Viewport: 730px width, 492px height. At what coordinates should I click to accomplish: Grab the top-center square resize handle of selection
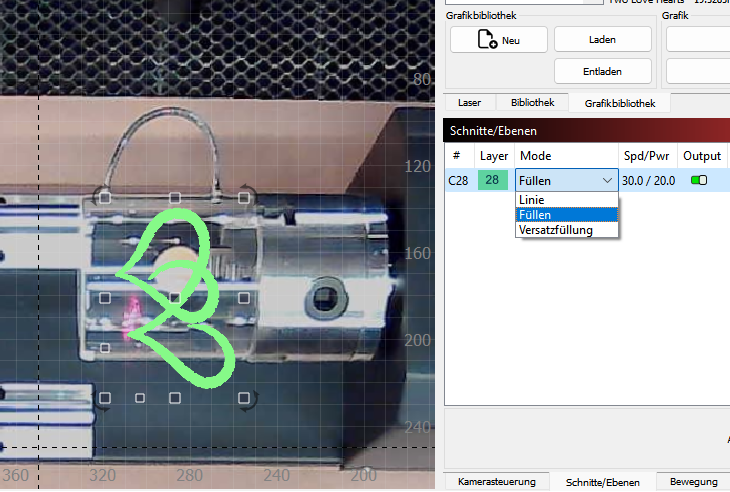click(x=175, y=198)
